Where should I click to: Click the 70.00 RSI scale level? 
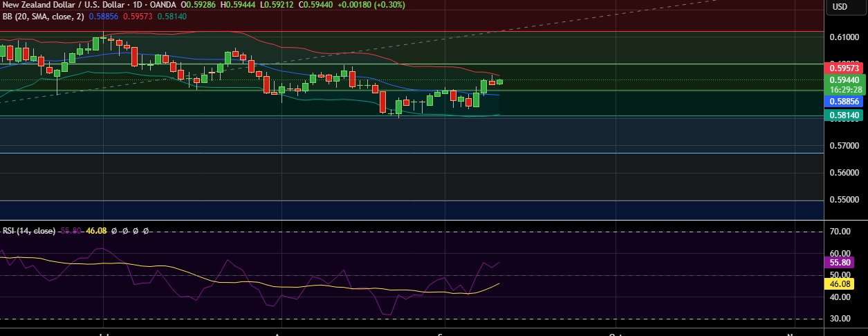point(841,232)
